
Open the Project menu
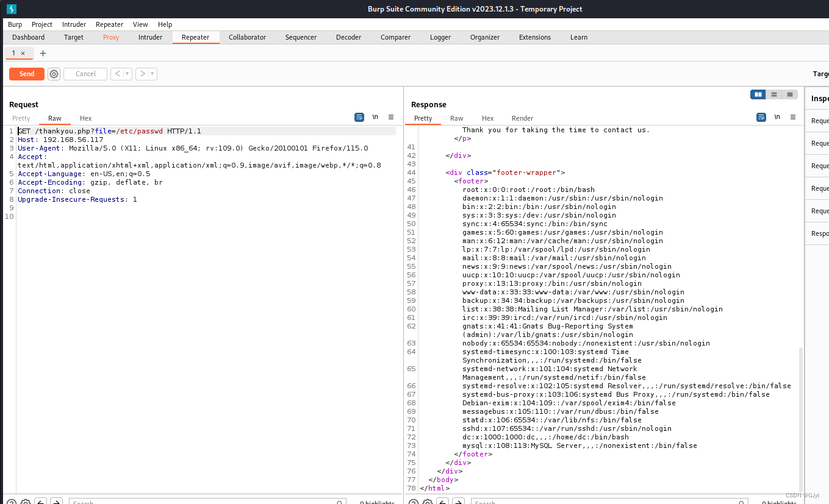tap(42, 24)
